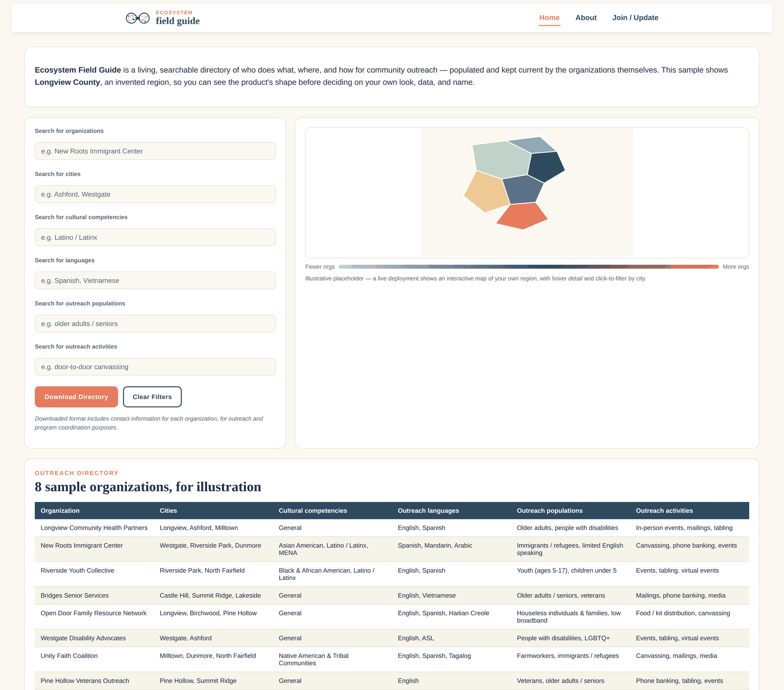Open New Roots Immigrant Center entry

tap(82, 546)
